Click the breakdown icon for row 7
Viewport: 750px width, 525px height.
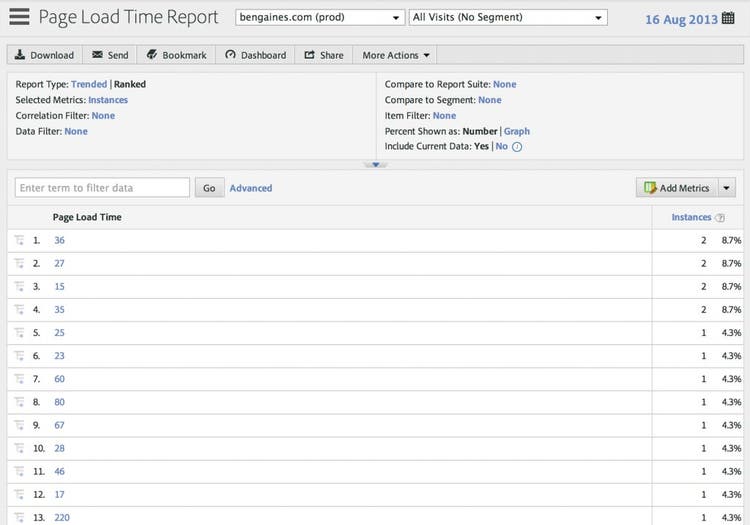(x=19, y=379)
